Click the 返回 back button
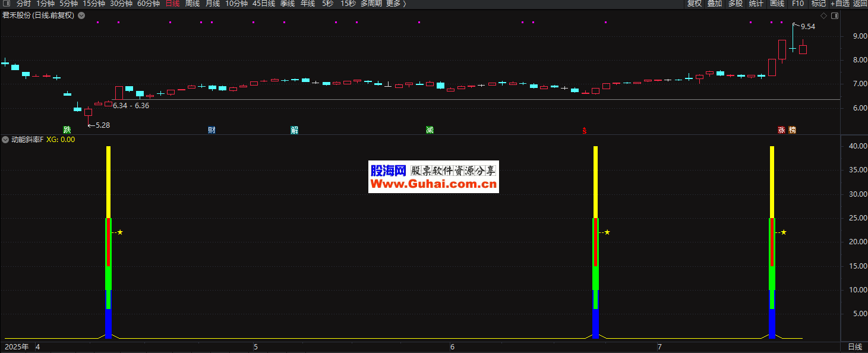 point(860,4)
